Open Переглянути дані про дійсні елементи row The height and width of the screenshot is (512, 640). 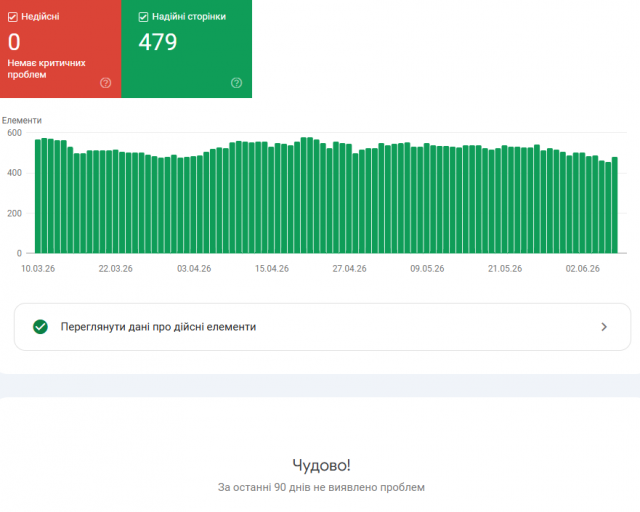pos(322,327)
